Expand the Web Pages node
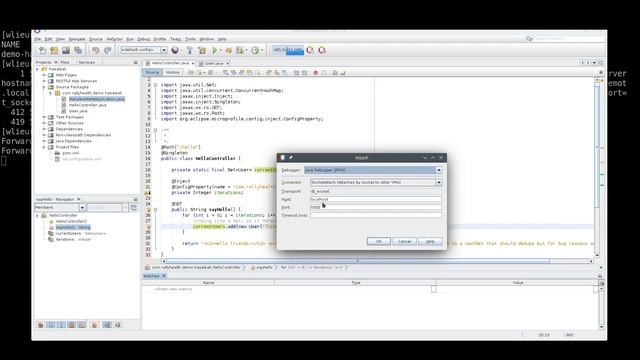 pyautogui.click(x=44, y=75)
